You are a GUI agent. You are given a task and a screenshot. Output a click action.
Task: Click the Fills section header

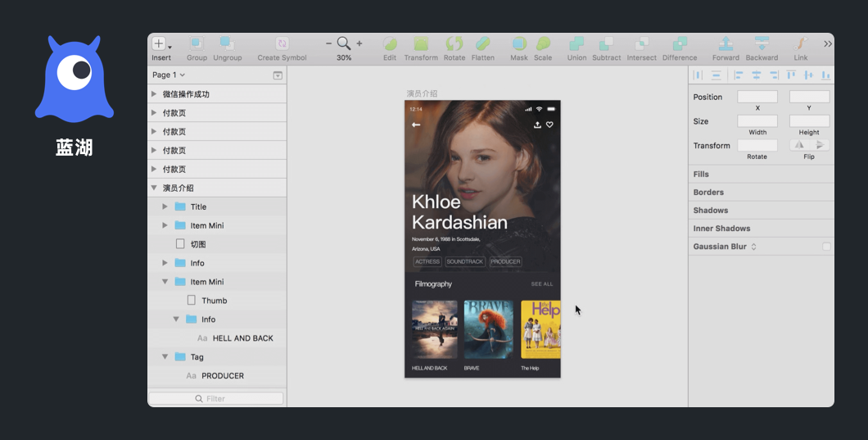point(762,174)
